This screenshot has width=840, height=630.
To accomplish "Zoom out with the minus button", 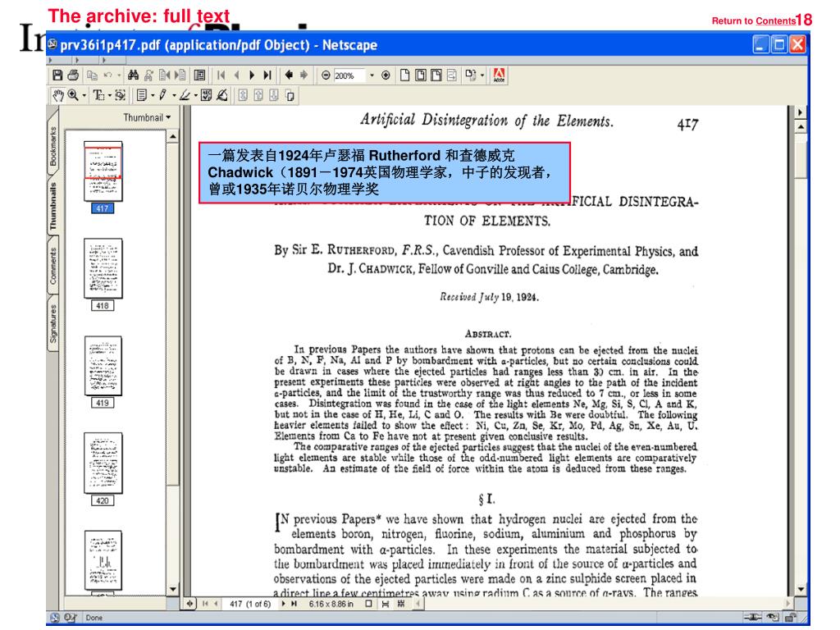I will (x=325, y=75).
